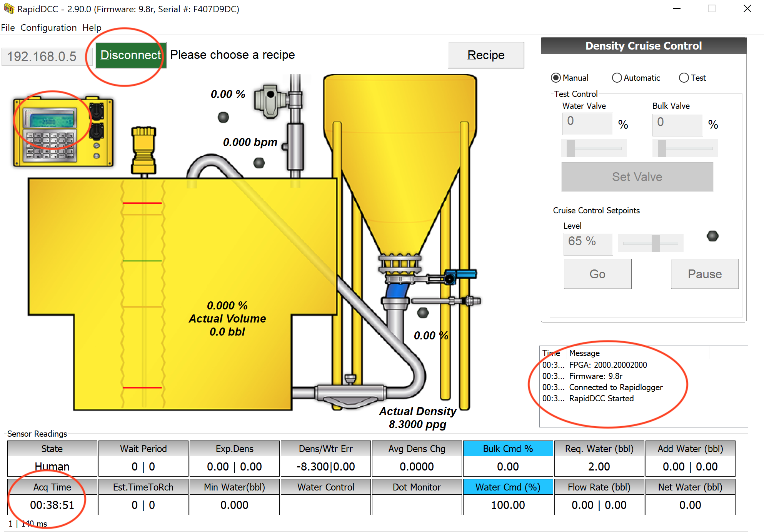The image size is (764, 532).
Task: Adjust the Water Valve slider
Action: click(x=594, y=148)
